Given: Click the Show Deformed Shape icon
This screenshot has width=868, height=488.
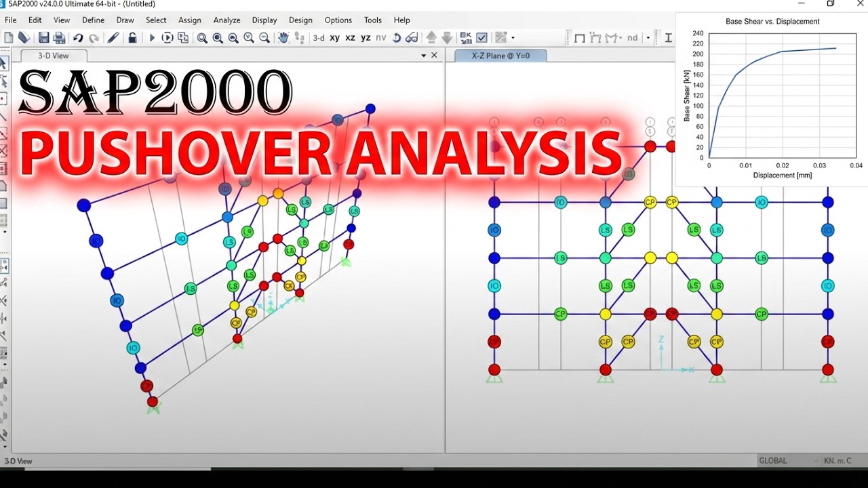Looking at the screenshot, I should 597,38.
